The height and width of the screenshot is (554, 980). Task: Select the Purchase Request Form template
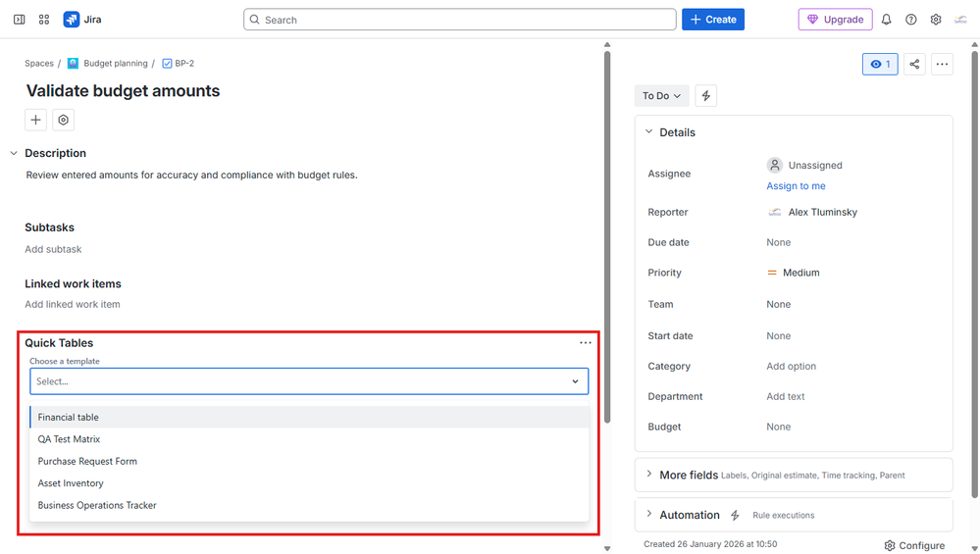point(309,461)
